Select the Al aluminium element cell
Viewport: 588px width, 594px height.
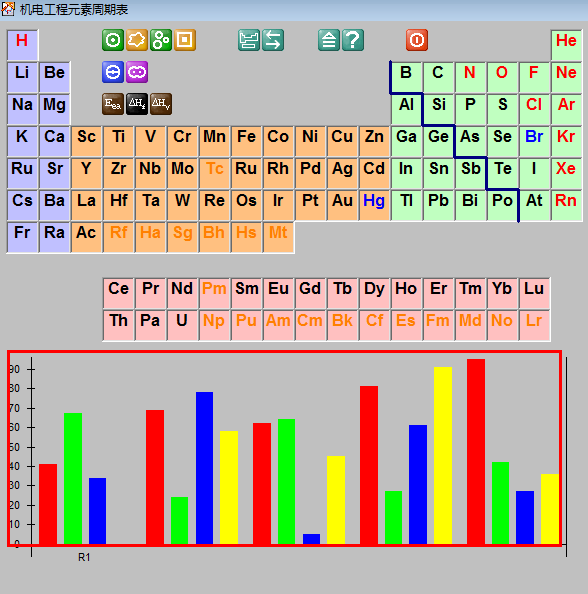[x=406, y=109]
